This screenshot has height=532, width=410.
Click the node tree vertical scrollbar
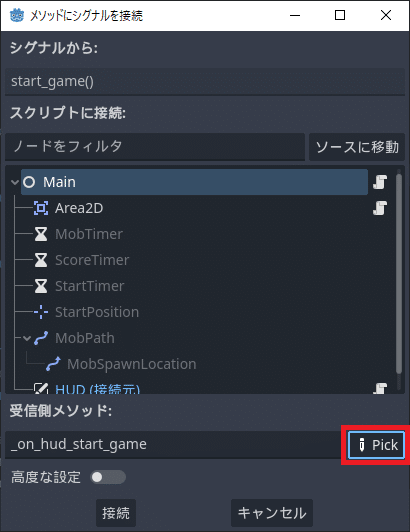[x=399, y=275]
